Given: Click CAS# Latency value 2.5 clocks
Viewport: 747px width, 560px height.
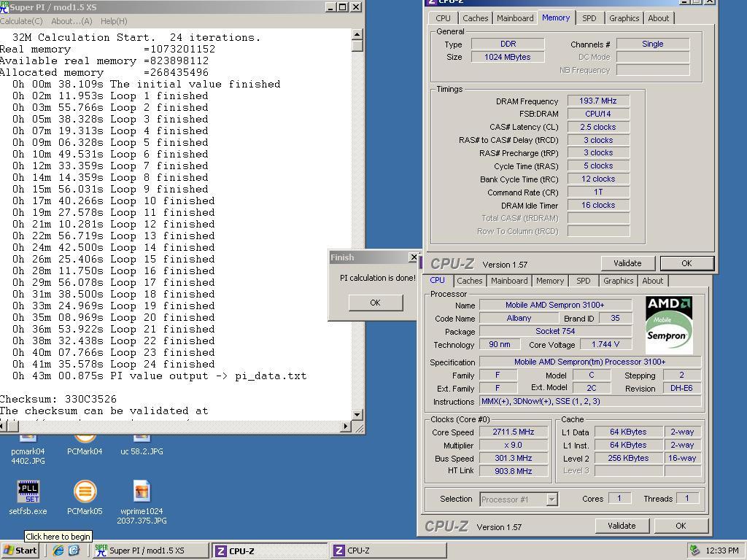Looking at the screenshot, I should [598, 127].
